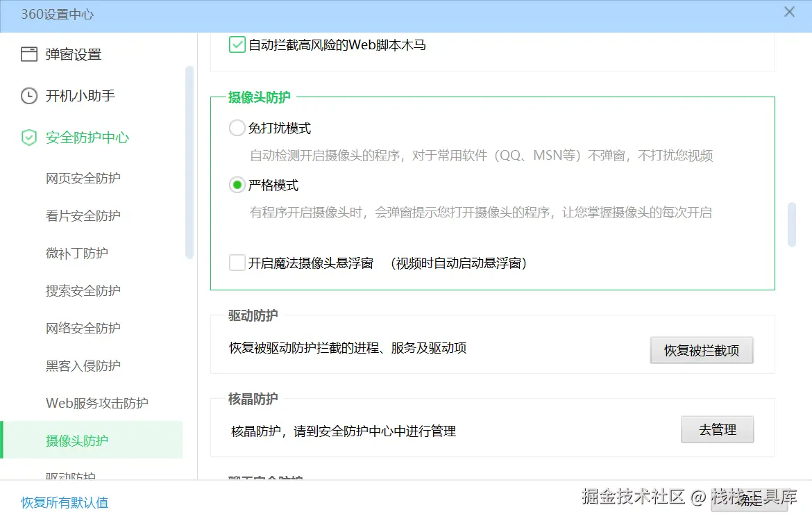Click the 恢复所有默认值 link

65,502
